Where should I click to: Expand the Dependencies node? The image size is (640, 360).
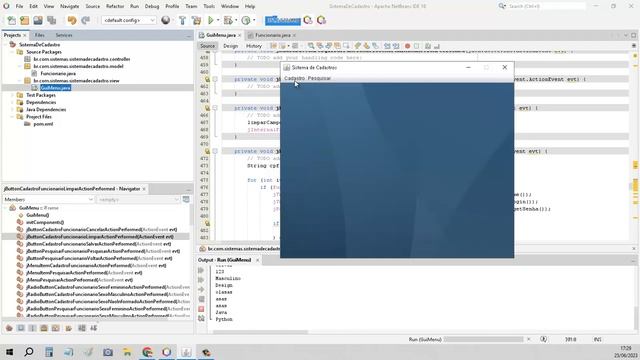coord(12,102)
